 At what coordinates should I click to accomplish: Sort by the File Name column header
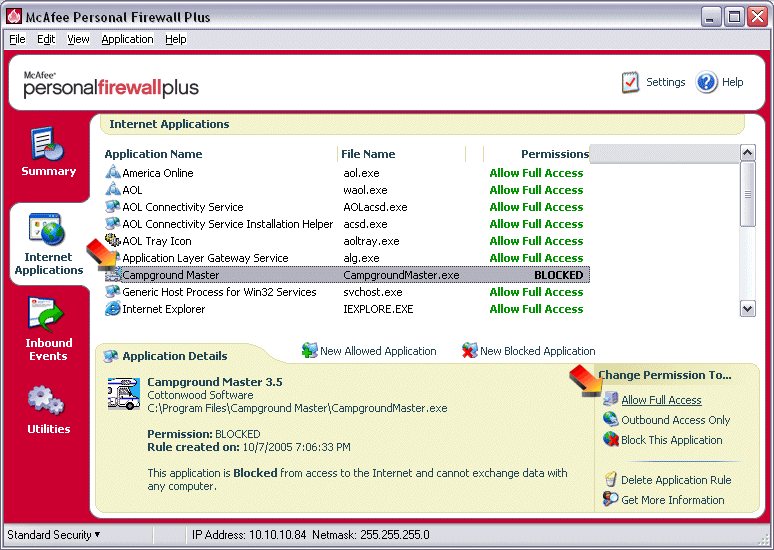[x=368, y=154]
